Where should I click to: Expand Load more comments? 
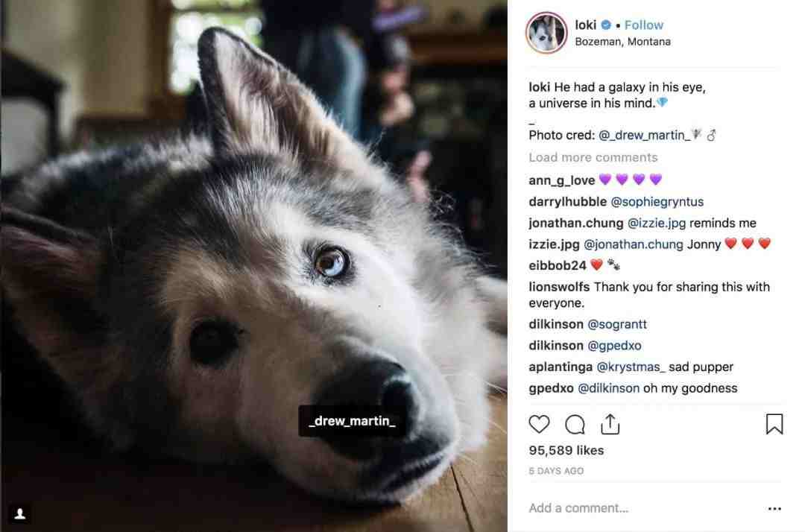[x=593, y=157]
